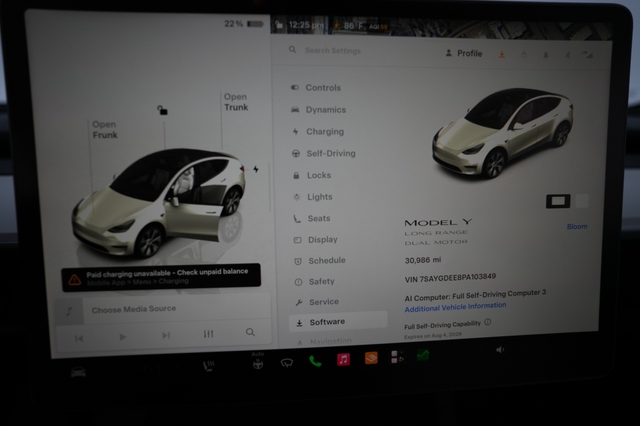640x426 pixels.
Task: Tap the media search icon
Action: click(250, 332)
